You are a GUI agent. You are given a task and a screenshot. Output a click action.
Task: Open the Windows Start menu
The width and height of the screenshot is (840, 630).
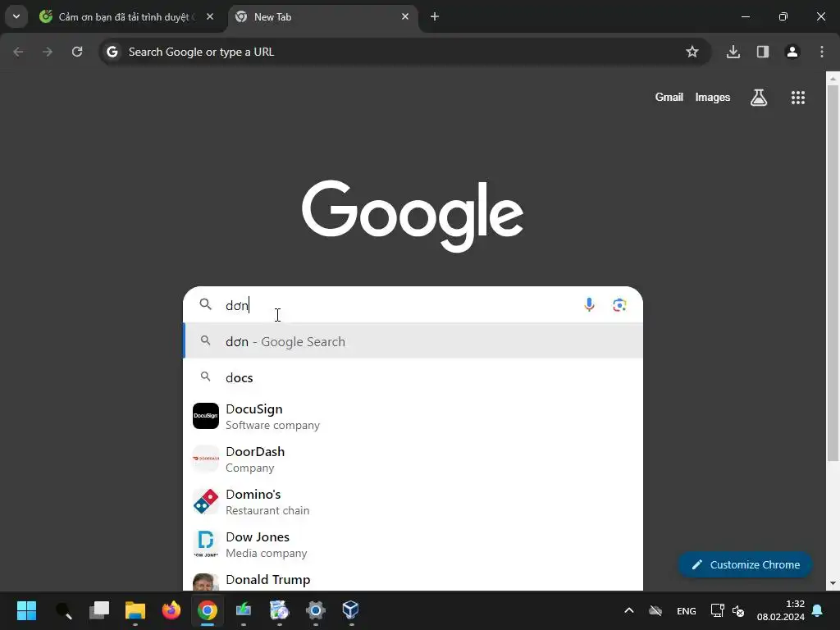[x=26, y=610]
